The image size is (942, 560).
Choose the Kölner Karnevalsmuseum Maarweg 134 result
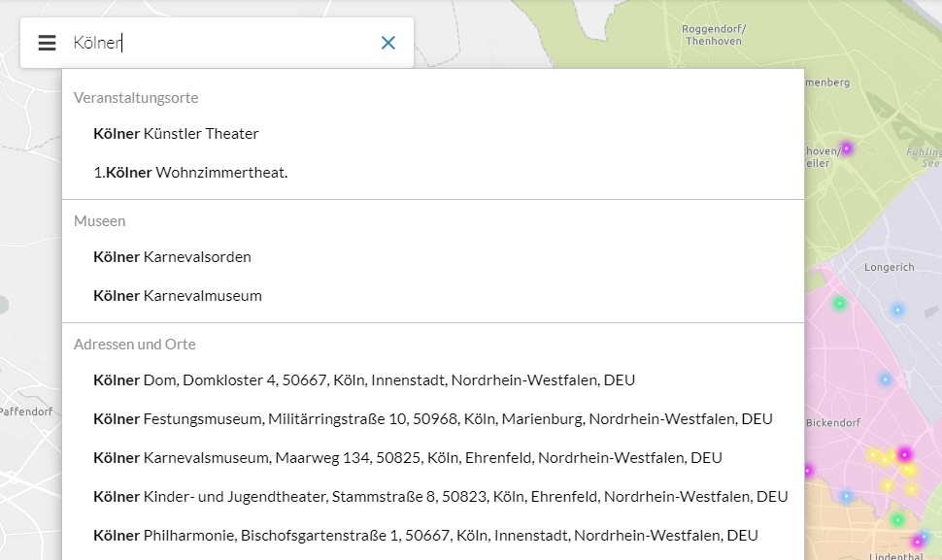point(407,457)
